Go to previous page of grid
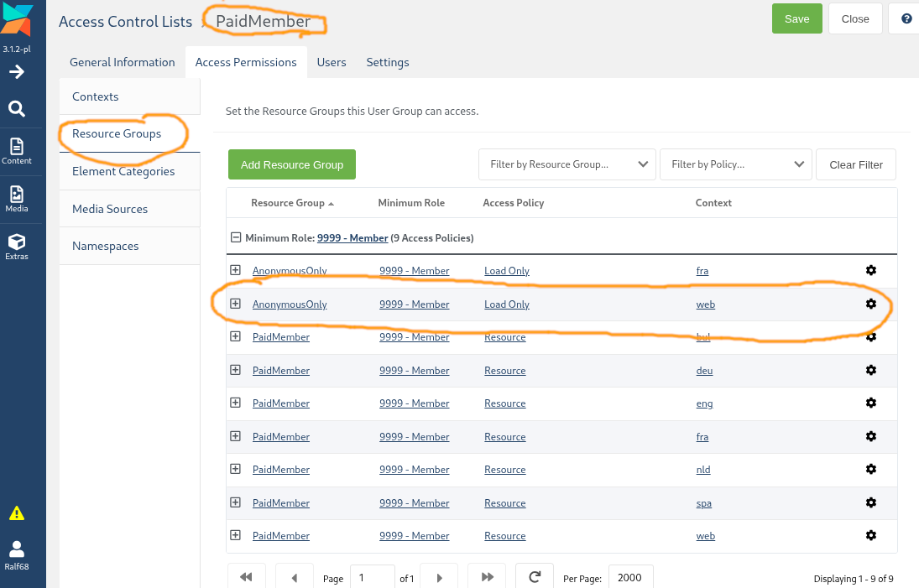 tap(295, 577)
